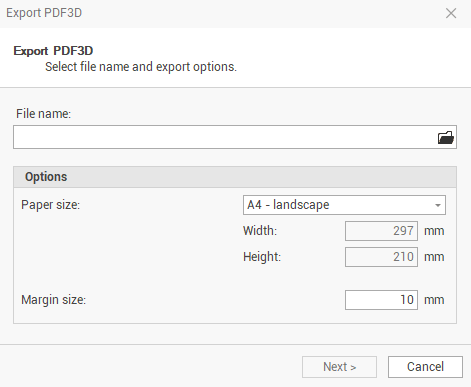
Task: Click the Options section header
Action: pos(235,177)
